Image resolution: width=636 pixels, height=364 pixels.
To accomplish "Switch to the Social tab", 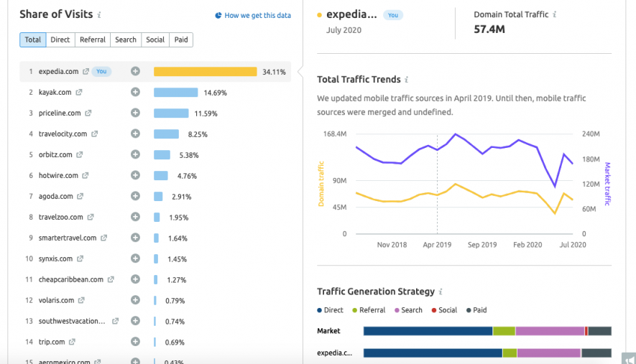I will (155, 39).
